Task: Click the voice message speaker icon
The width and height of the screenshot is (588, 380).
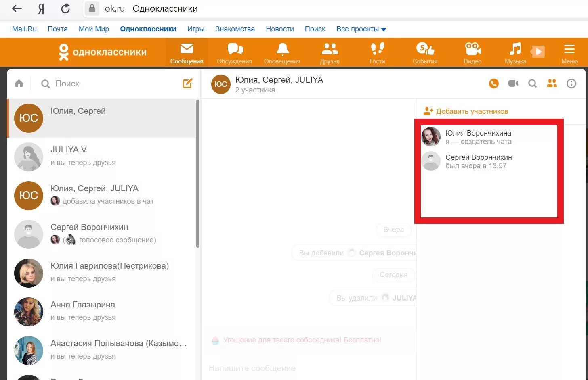Action: tap(71, 240)
